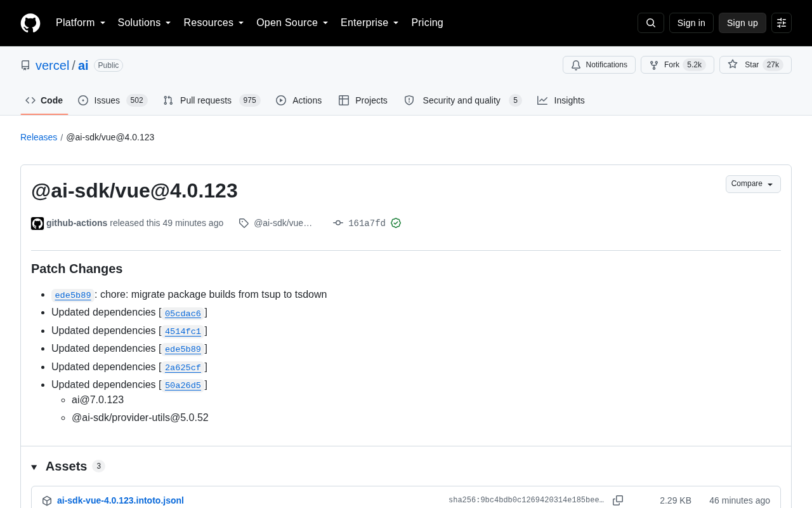
Task: Copy the sha256 checksum with the copy icon
Action: point(618,500)
